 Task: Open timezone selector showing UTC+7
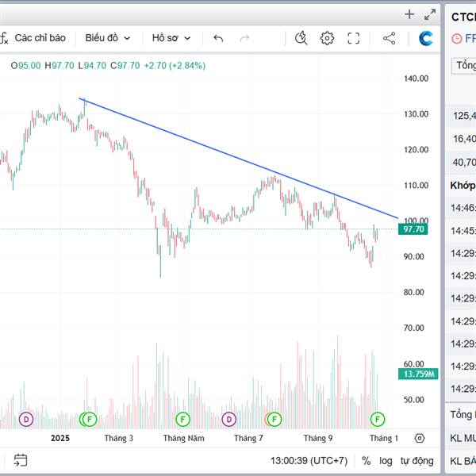coord(309,460)
